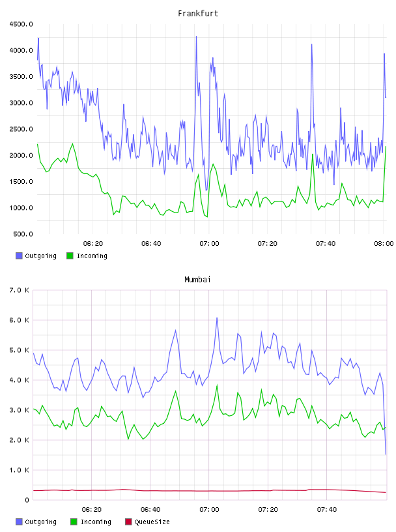Click the 500.0 y-axis label on Frankfurt
The image size is (396, 532).
click(x=23, y=234)
